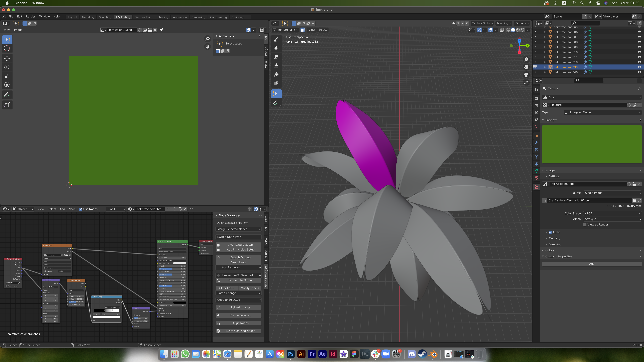Click the Subsurface Color white swatch
This screenshot has height=362, width=644.
tap(179, 263)
